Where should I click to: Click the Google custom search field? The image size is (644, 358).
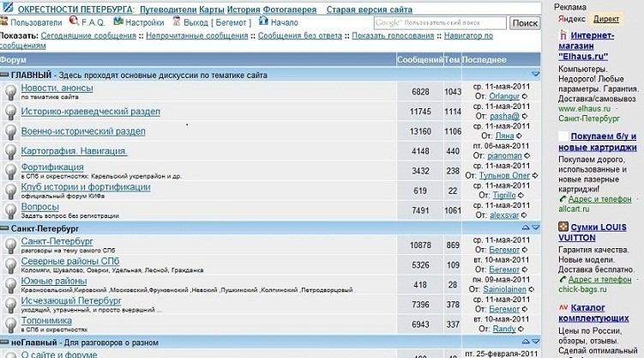(438, 23)
